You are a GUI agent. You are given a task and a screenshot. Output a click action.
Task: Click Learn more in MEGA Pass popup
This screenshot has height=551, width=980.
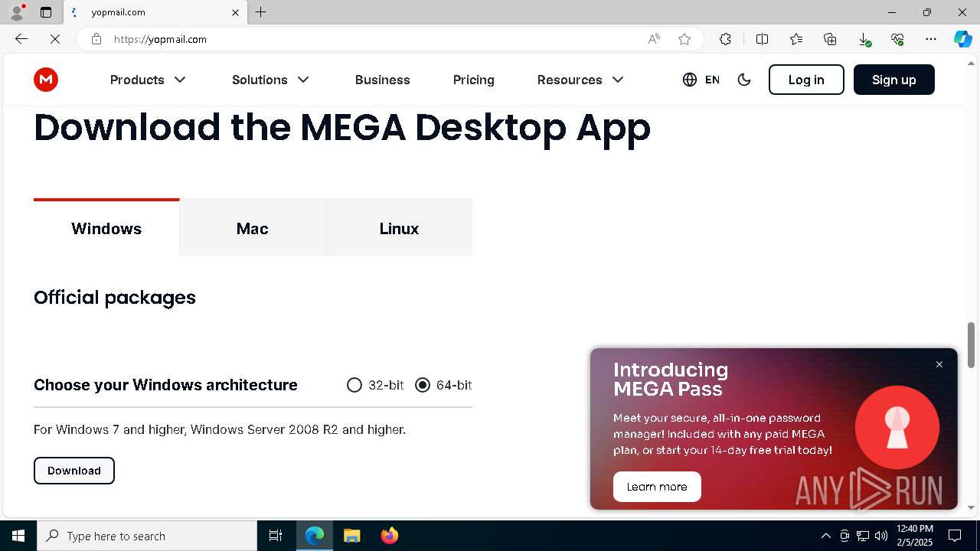(657, 487)
